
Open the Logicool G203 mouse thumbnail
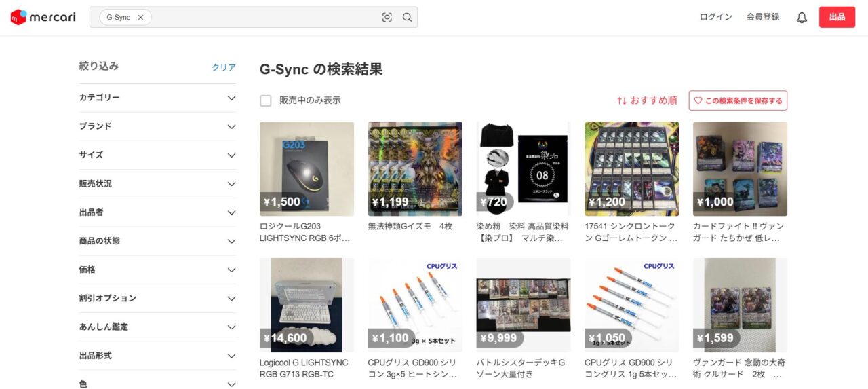point(307,168)
